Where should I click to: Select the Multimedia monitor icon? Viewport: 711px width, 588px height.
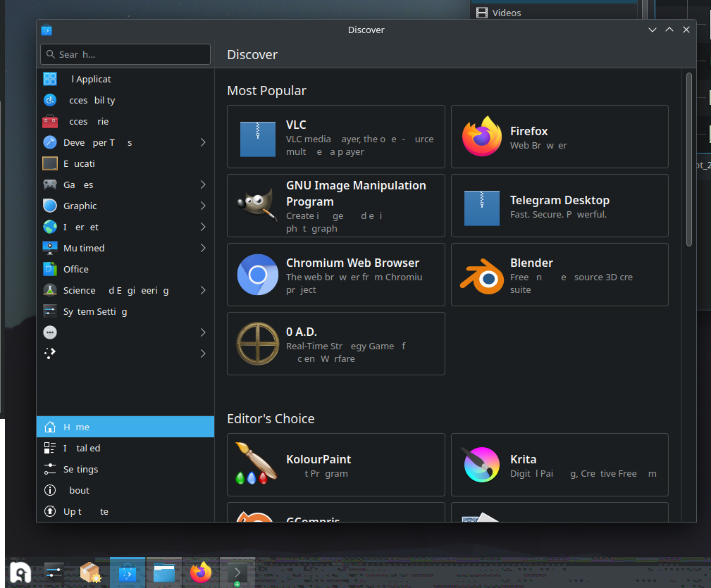pyautogui.click(x=50, y=248)
